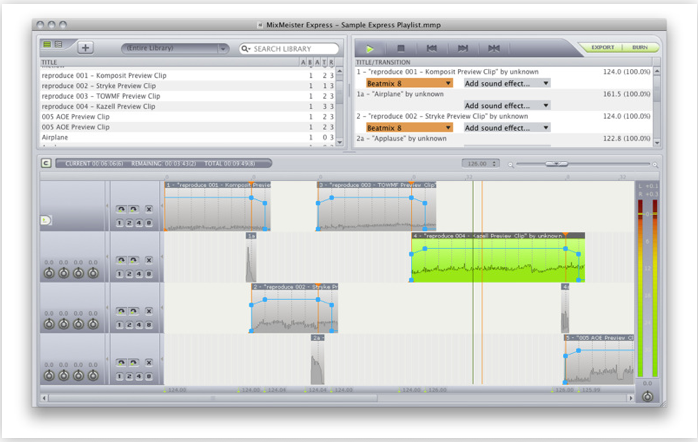Toggle button 4 on the first track controls
698x442 pixels.
(139, 223)
